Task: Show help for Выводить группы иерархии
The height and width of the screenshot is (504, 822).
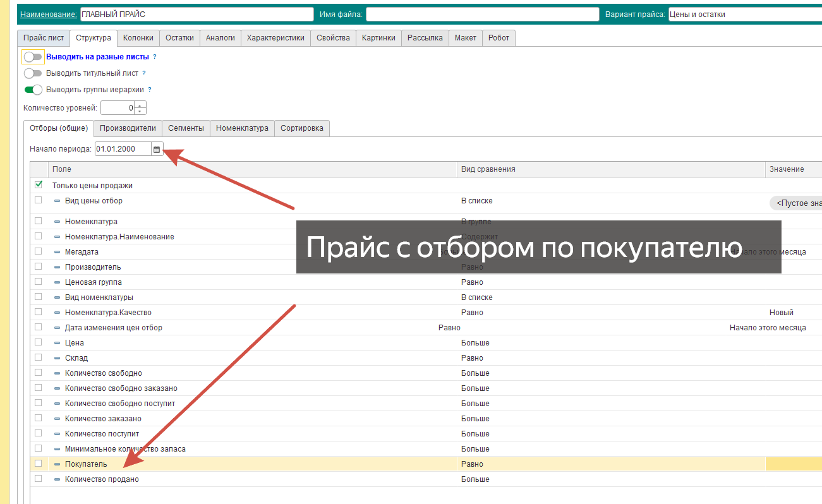Action: click(x=150, y=90)
